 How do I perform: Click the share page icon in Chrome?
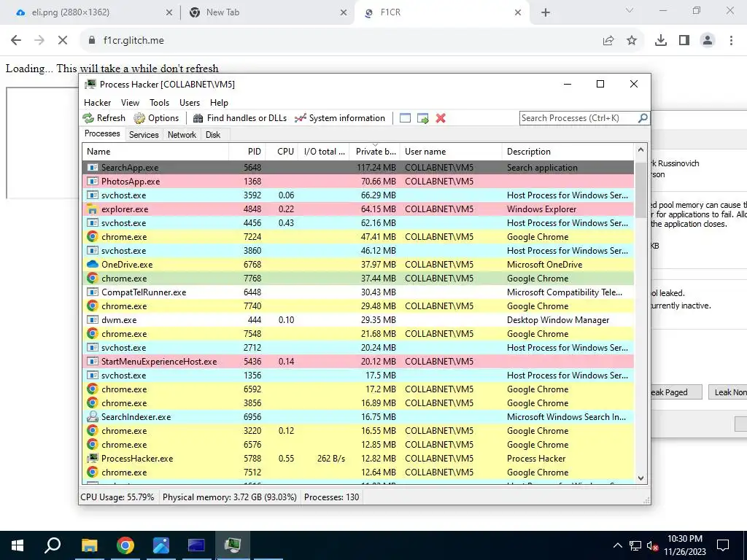coord(608,41)
